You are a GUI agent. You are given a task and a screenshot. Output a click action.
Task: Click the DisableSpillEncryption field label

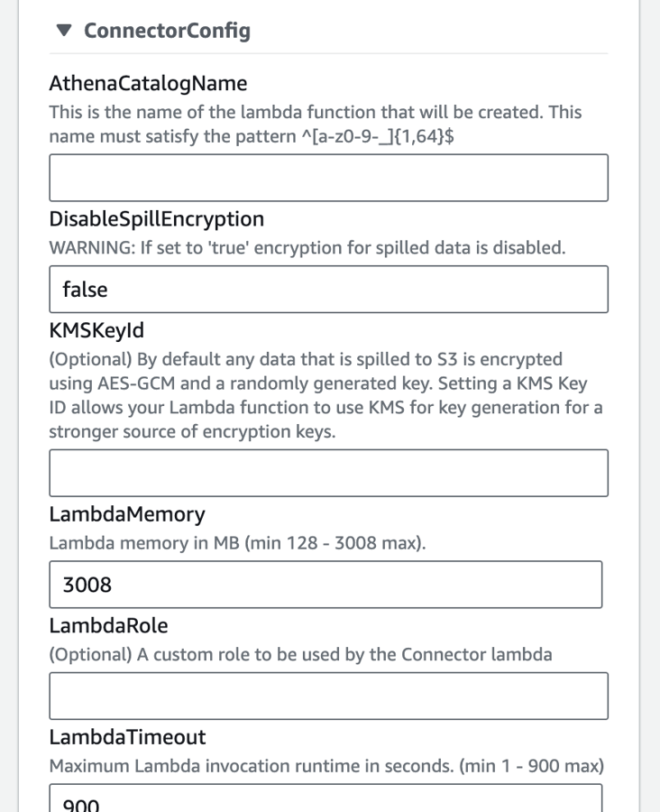coord(156,219)
